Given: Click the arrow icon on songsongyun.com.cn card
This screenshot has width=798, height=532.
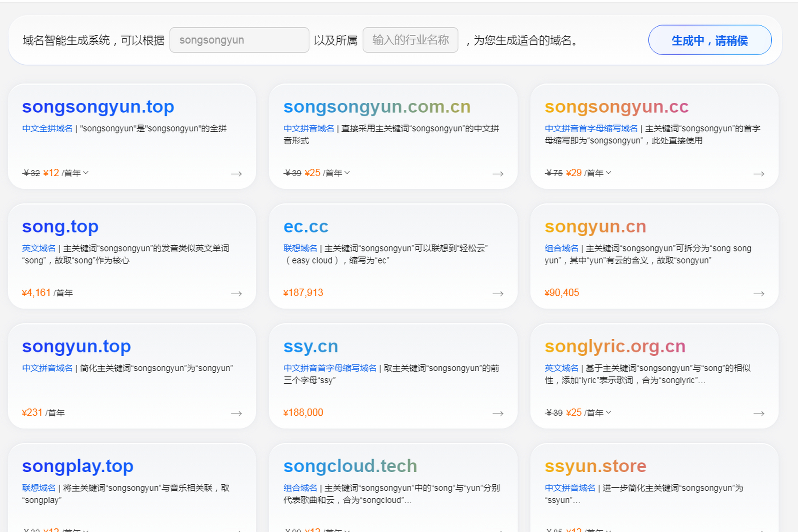Looking at the screenshot, I should 498,174.
